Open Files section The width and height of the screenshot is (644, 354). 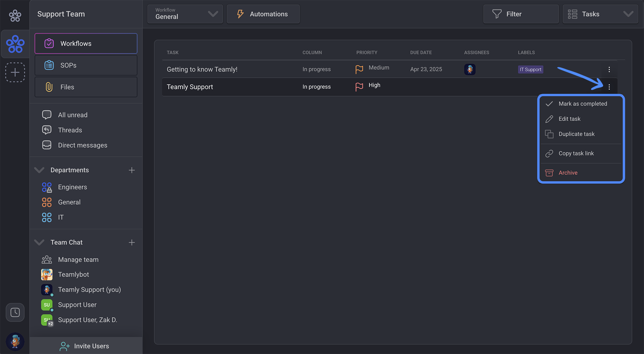point(86,87)
